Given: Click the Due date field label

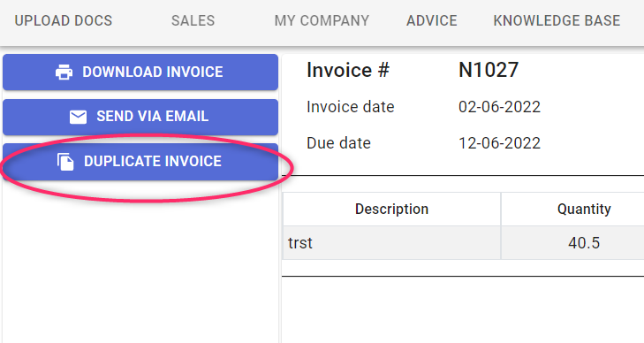Looking at the screenshot, I should tap(339, 143).
